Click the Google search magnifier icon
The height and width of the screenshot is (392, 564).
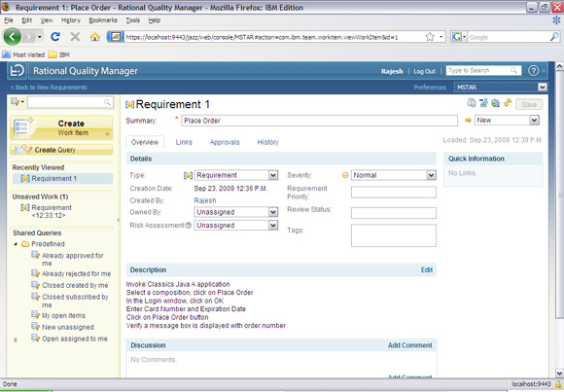coord(554,36)
